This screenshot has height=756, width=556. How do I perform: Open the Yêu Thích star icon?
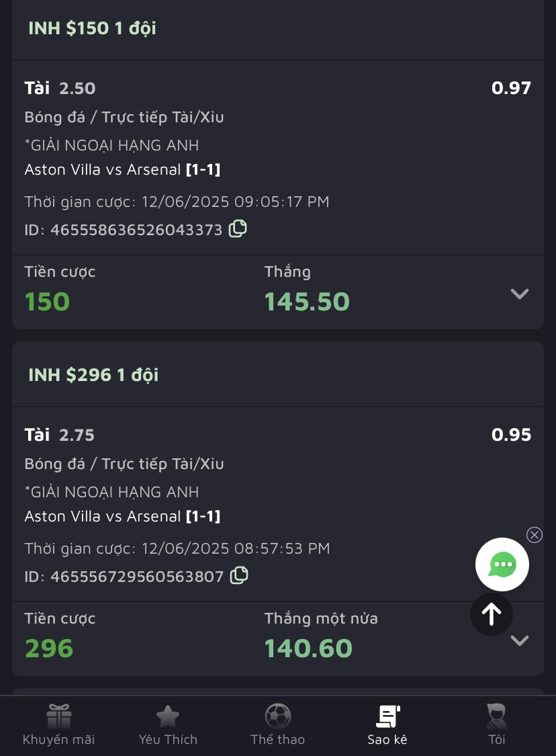point(168,716)
